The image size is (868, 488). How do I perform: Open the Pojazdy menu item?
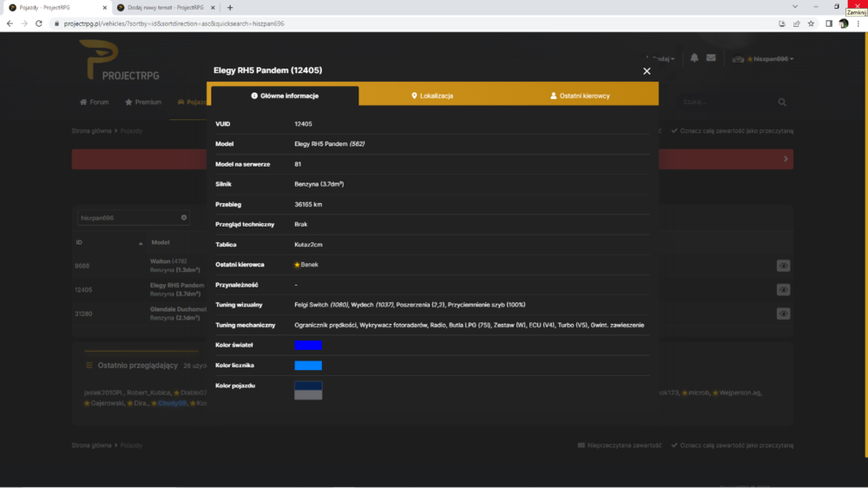tap(192, 102)
